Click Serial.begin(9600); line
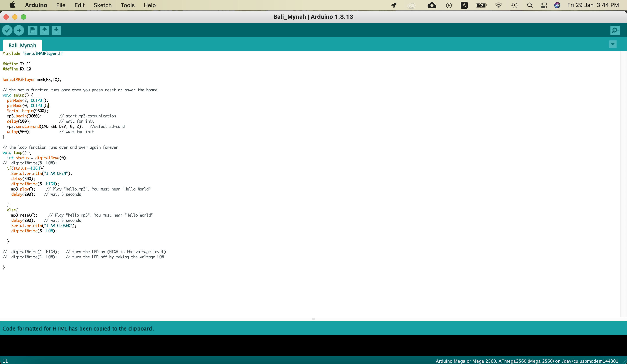Viewport: 627px width, 364px height. 27,111
